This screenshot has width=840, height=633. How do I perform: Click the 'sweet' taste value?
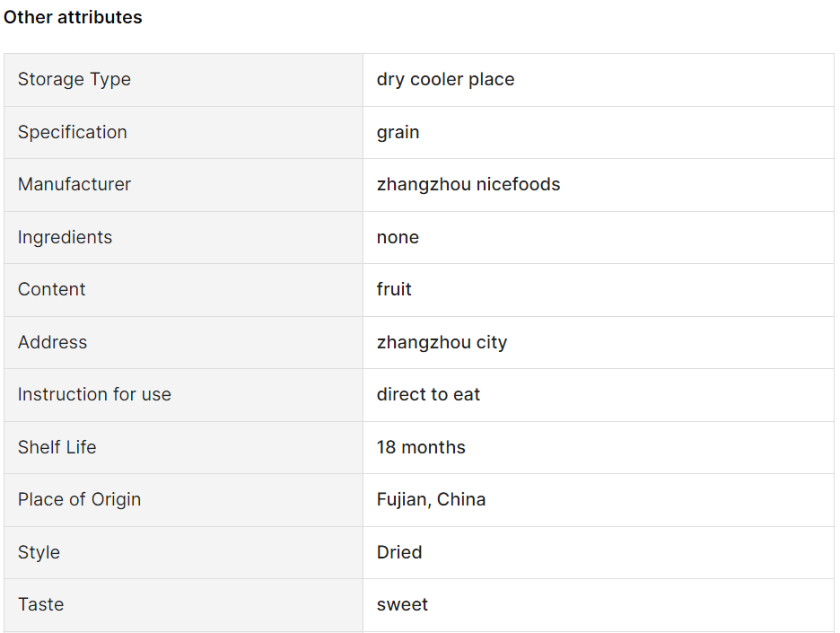click(402, 604)
